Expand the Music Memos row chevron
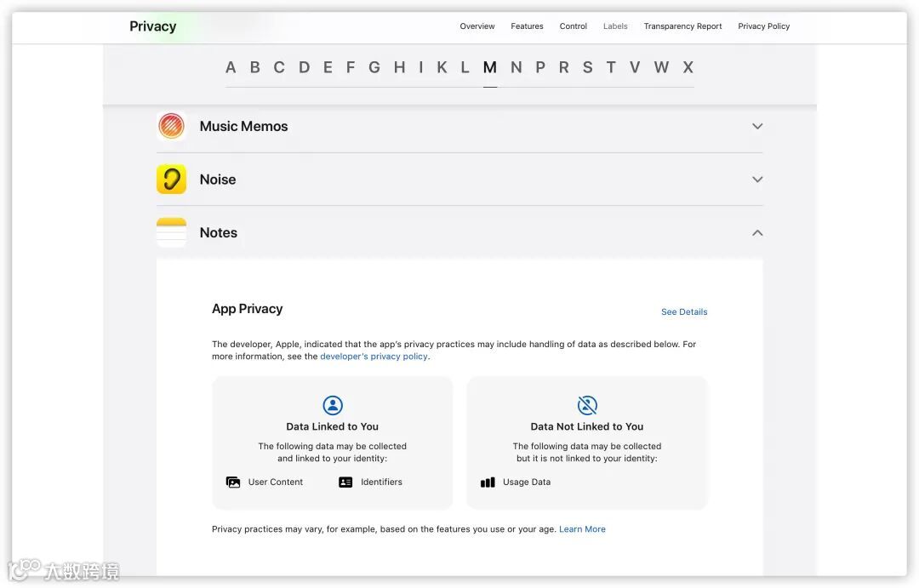The image size is (919, 588). (x=757, y=126)
